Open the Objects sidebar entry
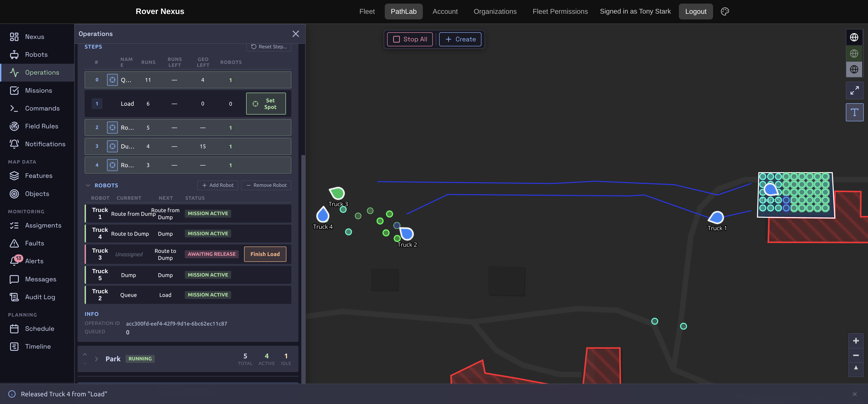 [x=37, y=194]
